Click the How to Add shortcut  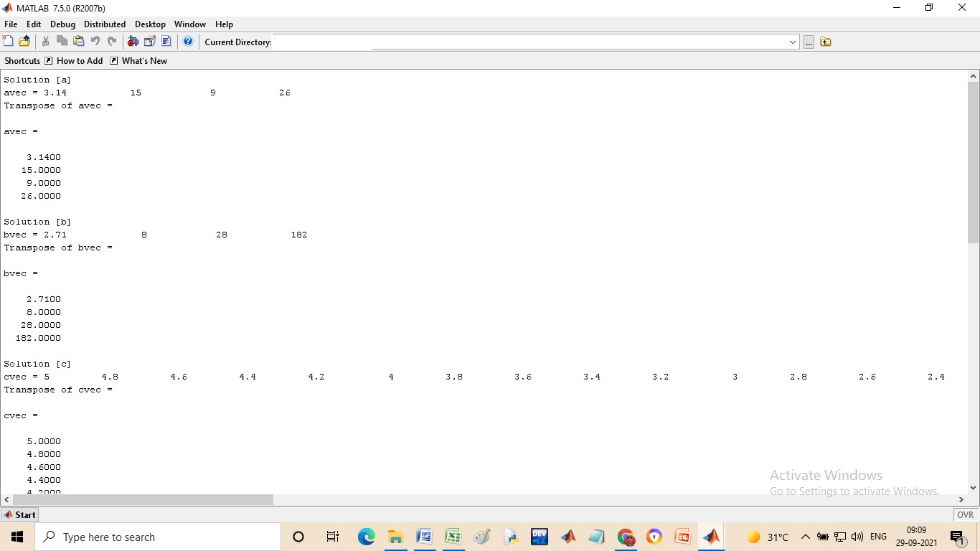79,61
